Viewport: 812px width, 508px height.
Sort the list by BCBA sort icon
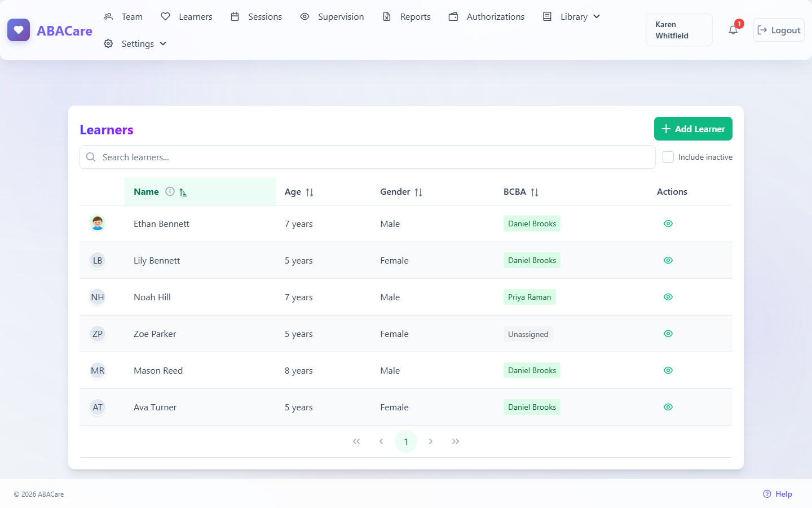tap(535, 192)
